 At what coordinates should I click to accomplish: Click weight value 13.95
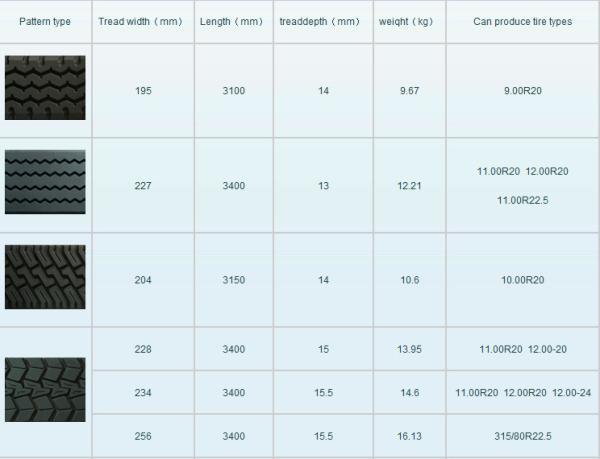(409, 349)
